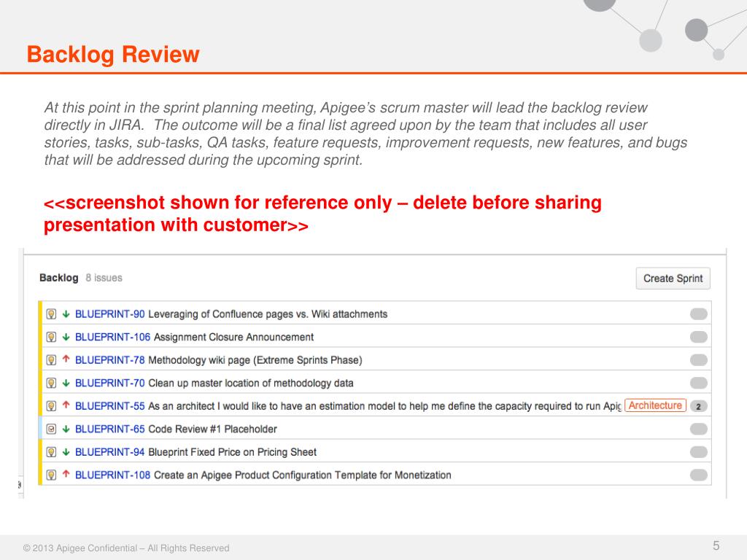Open issue link BLUEPRINT-70
This screenshot has height=560, width=747.
pyautogui.click(x=109, y=384)
